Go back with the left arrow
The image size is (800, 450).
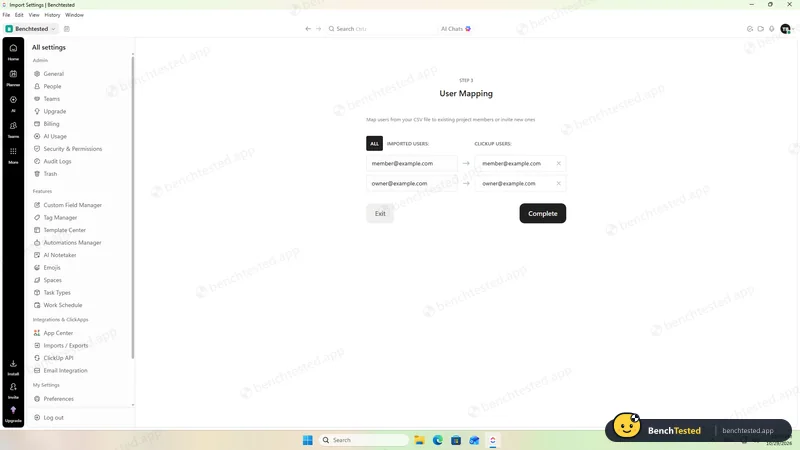pos(308,29)
